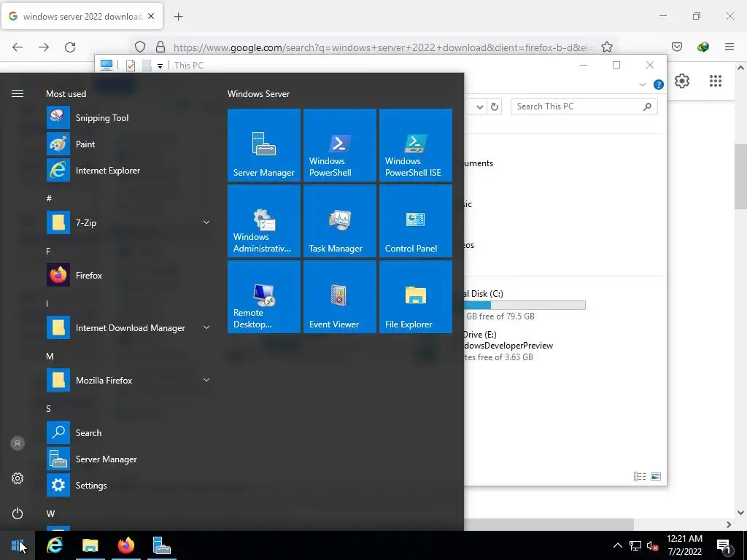Expand the explorer ribbon chevron
Viewport: 747px width, 560px height.
[x=642, y=85]
